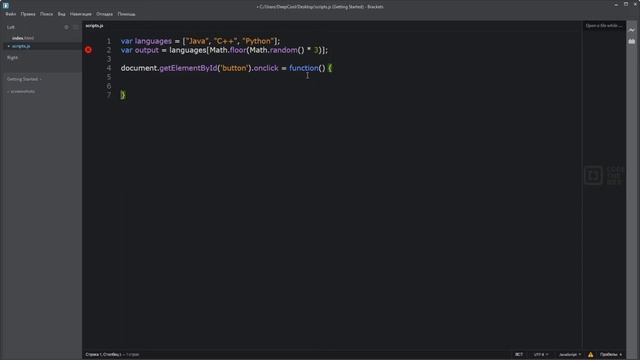This screenshot has height=360, width=640.
Task: Open the JavaScript language mode dropdown
Action: [570, 354]
